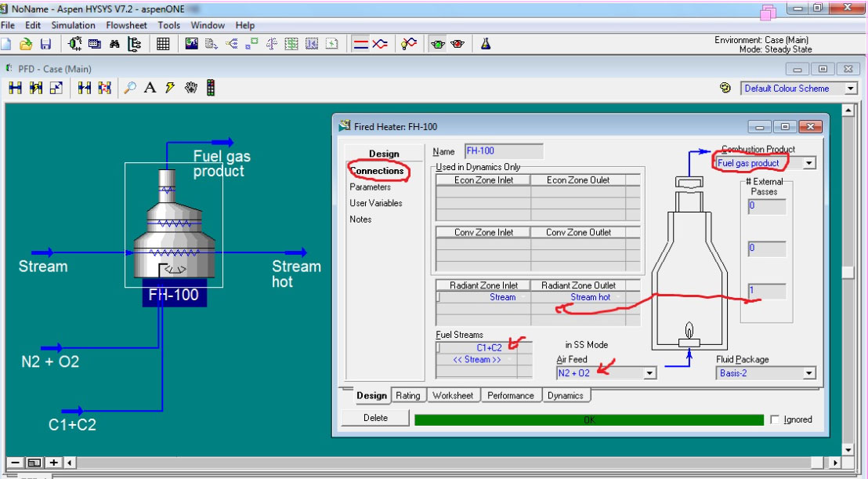868x479 pixels.
Task: Open the Flowsheet menu
Action: coord(127,25)
